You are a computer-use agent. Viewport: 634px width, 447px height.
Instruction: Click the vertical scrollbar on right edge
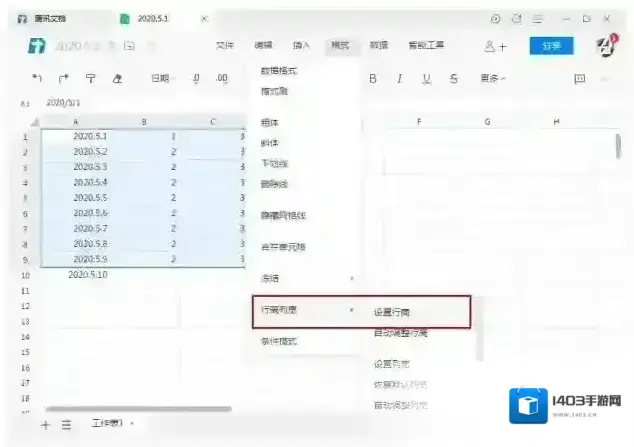tap(618, 146)
